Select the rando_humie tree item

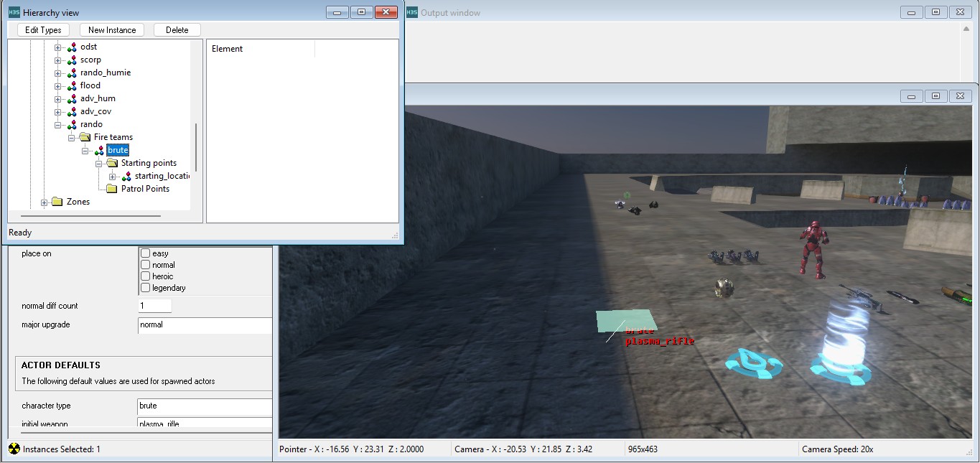coord(105,73)
